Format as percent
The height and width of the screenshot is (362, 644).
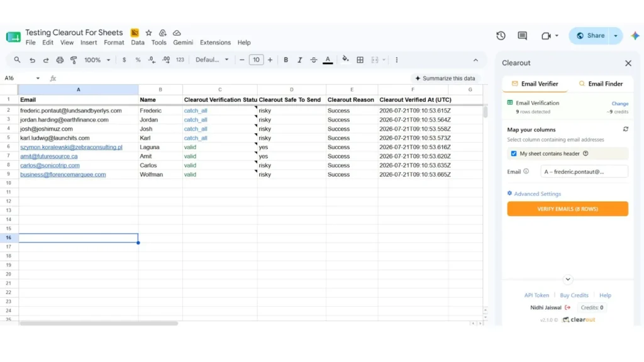138,60
